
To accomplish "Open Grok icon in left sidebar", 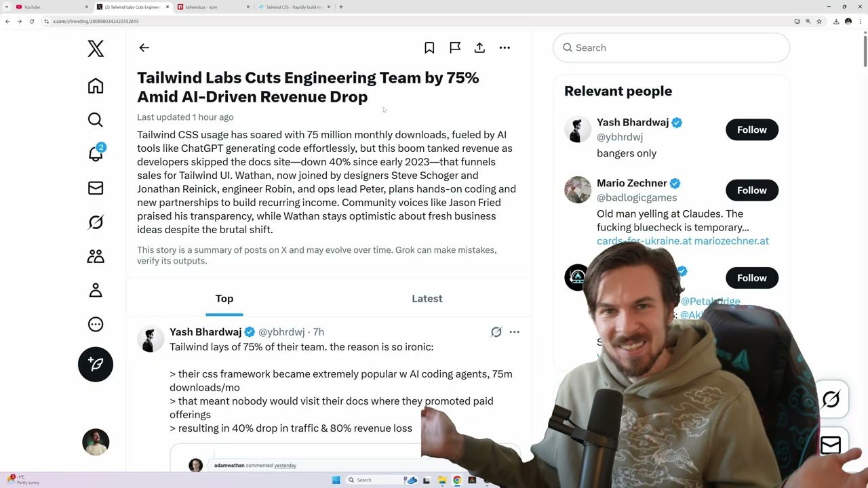I will coord(96,222).
